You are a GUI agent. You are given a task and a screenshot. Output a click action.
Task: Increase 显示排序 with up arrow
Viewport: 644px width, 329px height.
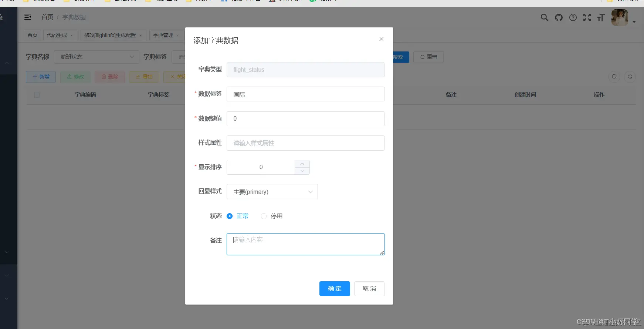tap(302, 164)
